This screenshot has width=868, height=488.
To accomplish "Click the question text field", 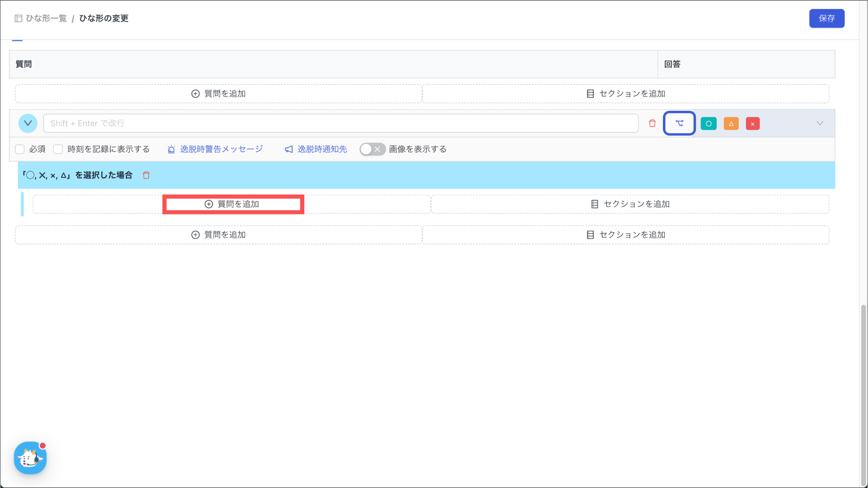I will pyautogui.click(x=340, y=123).
